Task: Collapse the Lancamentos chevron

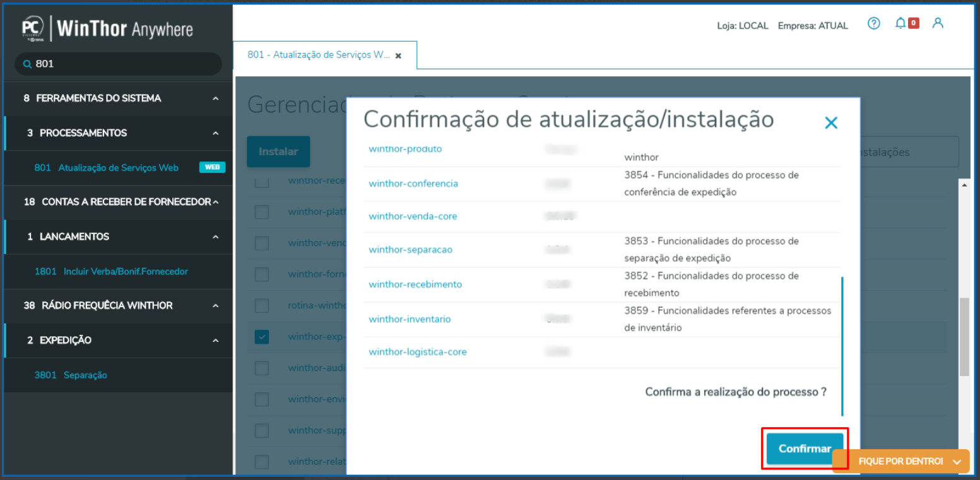Action: (216, 237)
